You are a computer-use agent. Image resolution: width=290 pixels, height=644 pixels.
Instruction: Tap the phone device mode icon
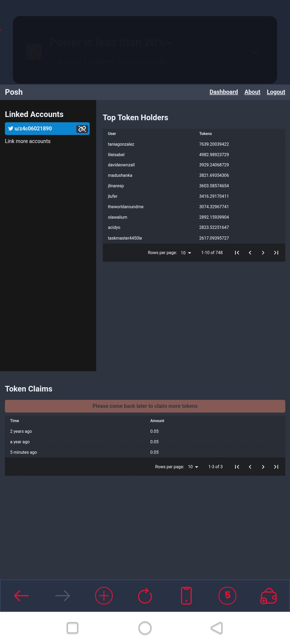[186, 596]
